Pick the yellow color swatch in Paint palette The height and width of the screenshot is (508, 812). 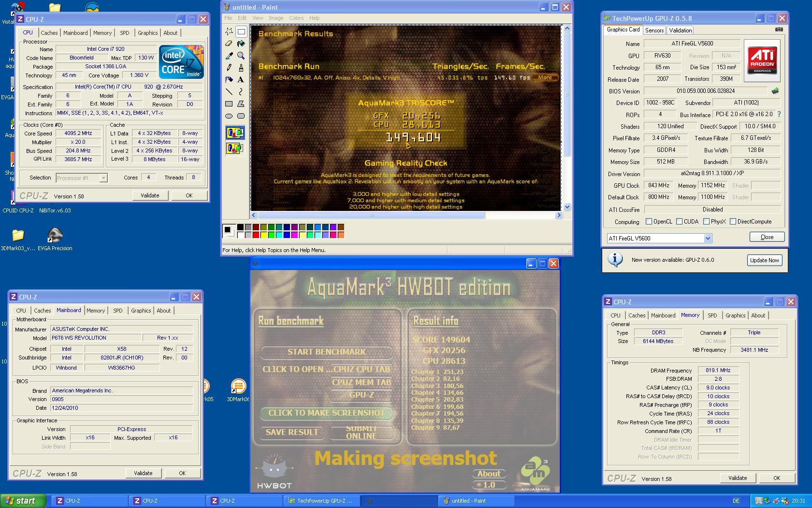pyautogui.click(x=263, y=235)
